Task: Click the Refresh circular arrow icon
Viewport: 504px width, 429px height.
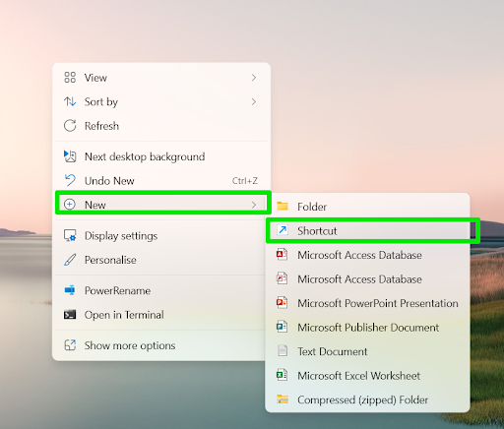Action: (70, 126)
